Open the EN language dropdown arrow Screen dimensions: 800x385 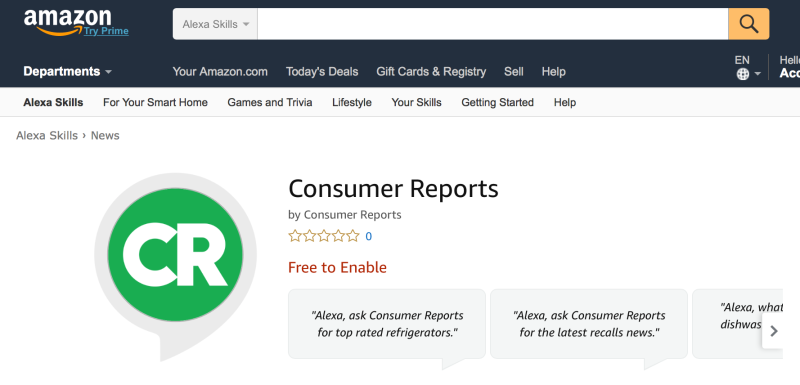click(758, 74)
